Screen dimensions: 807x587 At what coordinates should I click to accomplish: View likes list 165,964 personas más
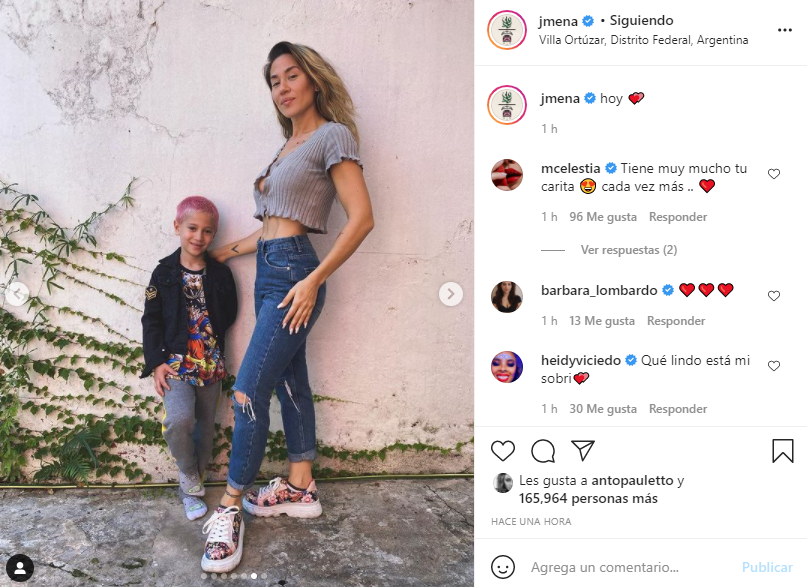click(588, 499)
